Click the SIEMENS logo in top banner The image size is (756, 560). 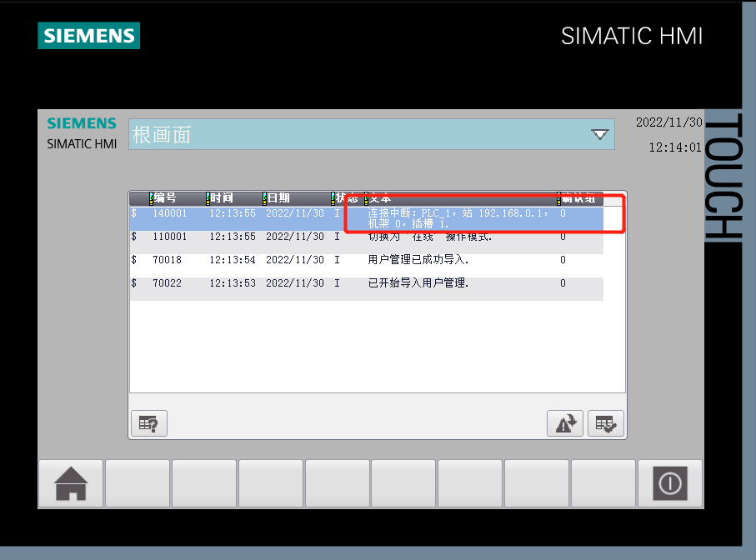[88, 36]
